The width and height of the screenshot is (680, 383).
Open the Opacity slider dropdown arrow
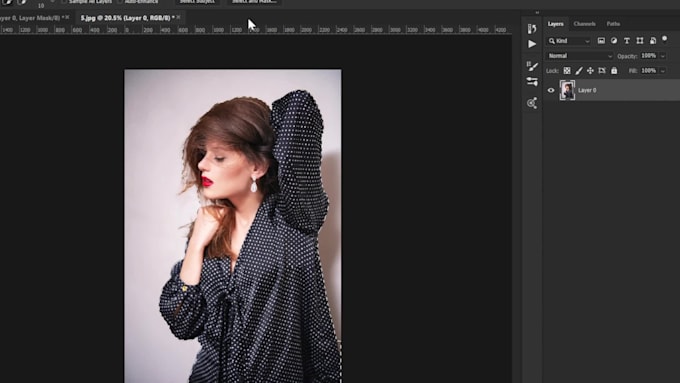663,56
